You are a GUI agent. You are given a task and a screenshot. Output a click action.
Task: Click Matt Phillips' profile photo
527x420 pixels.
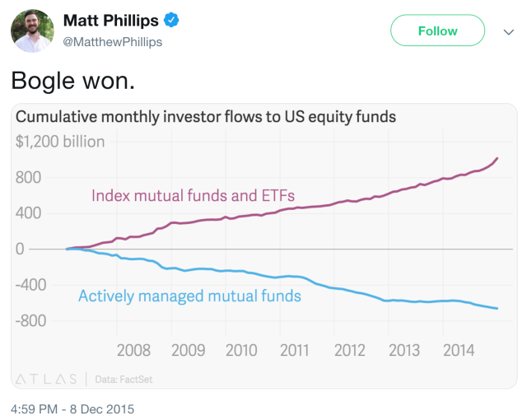coord(30,32)
